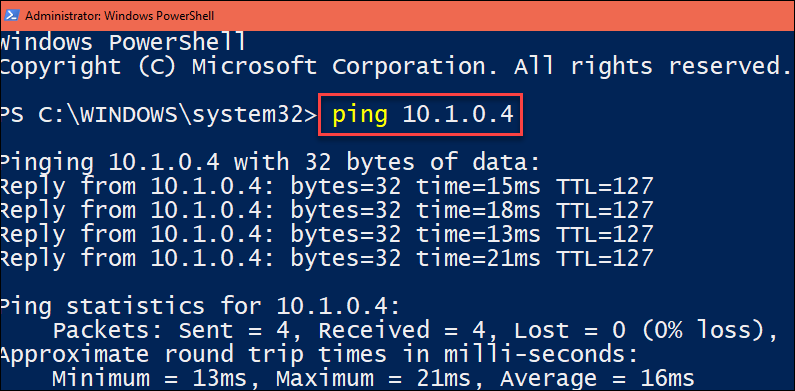Click the "Ping statistics for 10.1.0.4" line
795x391 pixels.
pos(200,307)
